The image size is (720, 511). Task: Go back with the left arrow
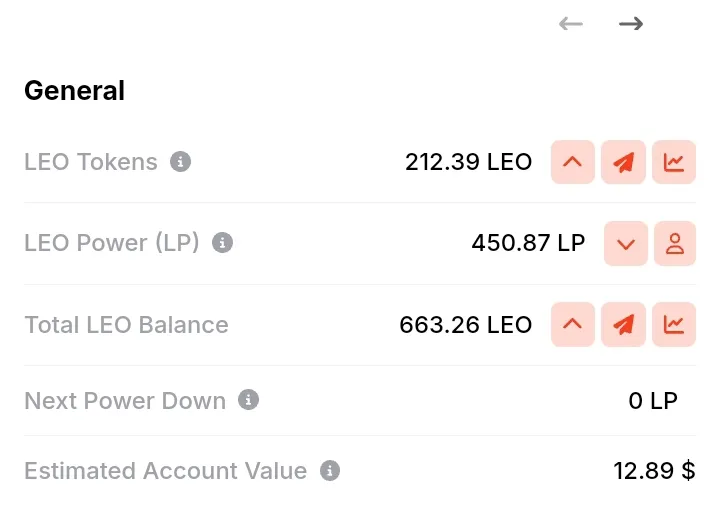pos(571,24)
